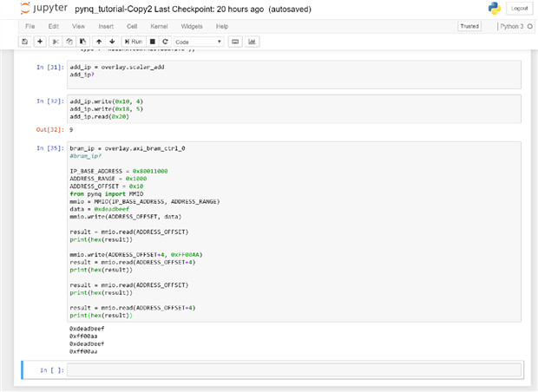Restart the kernel icon
This screenshot has width=538, height=392.
tap(165, 42)
